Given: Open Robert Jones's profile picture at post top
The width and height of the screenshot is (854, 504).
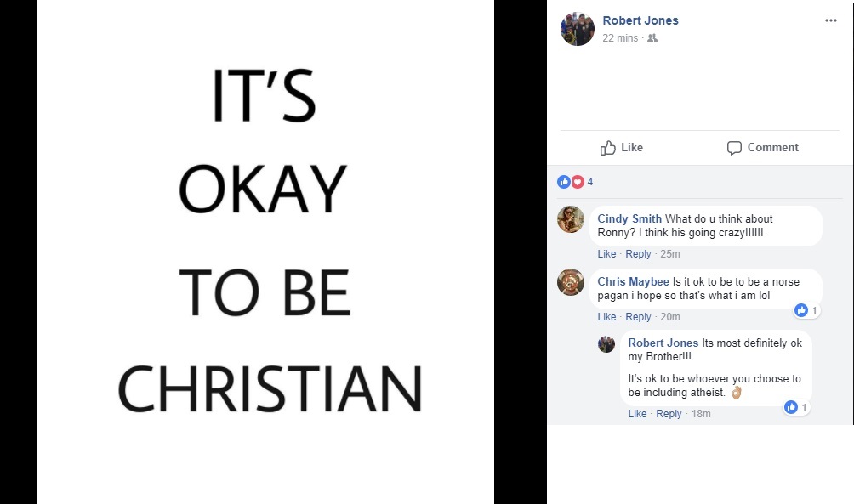Looking at the screenshot, I should (577, 29).
